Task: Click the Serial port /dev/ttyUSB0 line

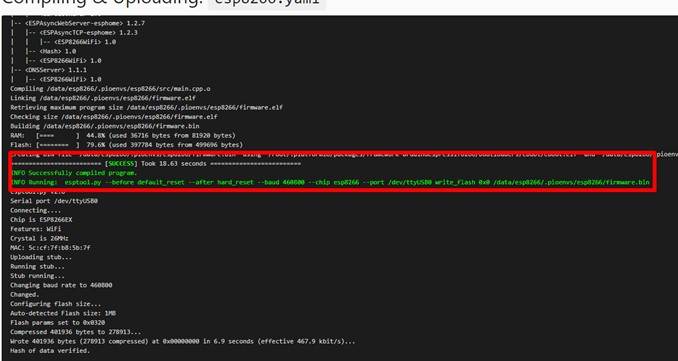Action: [54, 201]
